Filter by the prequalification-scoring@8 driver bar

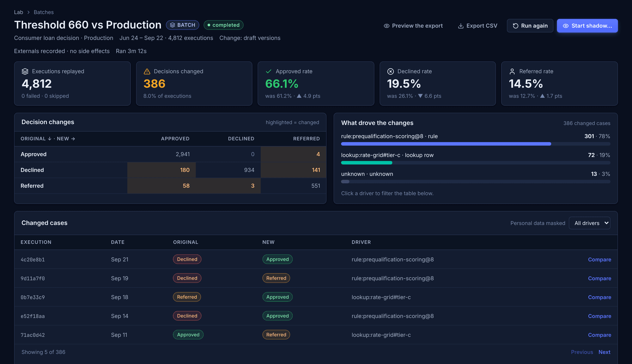(x=476, y=140)
